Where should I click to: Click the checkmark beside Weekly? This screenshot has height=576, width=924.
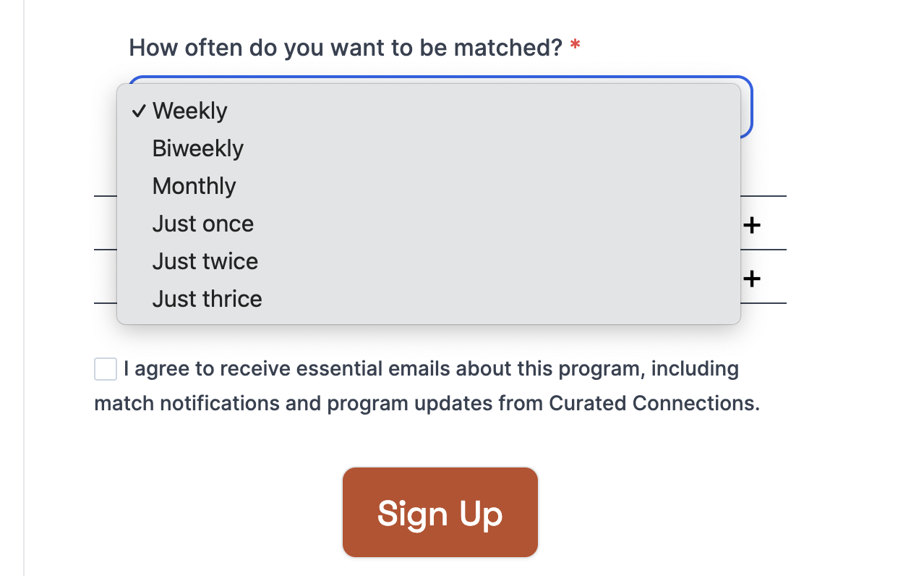coord(139,111)
